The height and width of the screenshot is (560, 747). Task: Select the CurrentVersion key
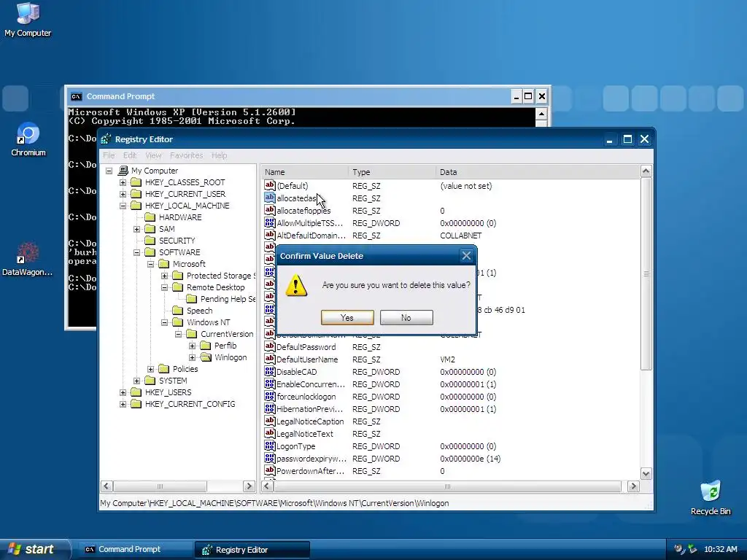click(x=227, y=334)
